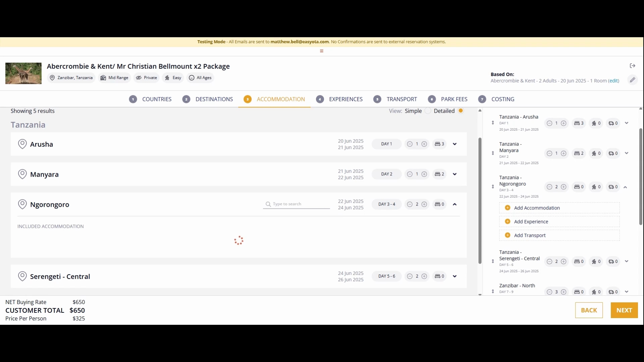The width and height of the screenshot is (644, 362).
Task: Click the main list vertical scrollbar
Action: tap(480, 201)
